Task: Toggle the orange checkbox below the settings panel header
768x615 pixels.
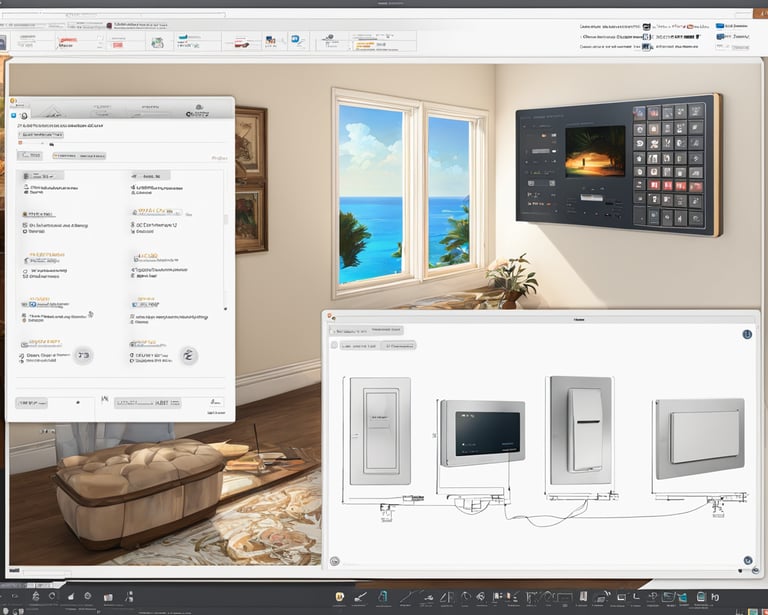Action: (x=22, y=143)
